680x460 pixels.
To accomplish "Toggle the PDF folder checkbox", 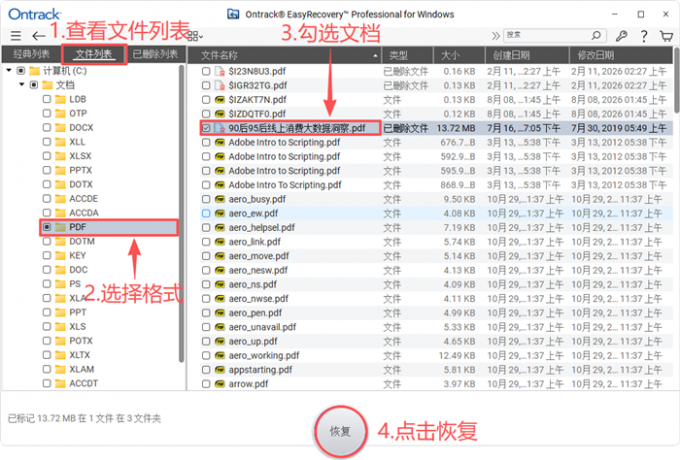I will tap(47, 227).
